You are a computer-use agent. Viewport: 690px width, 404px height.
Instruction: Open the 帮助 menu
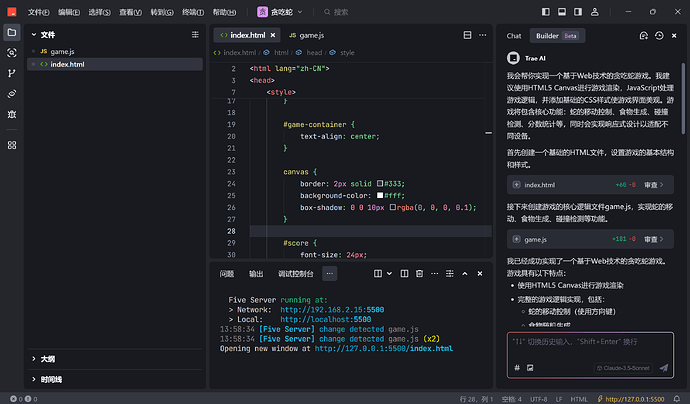pos(224,12)
